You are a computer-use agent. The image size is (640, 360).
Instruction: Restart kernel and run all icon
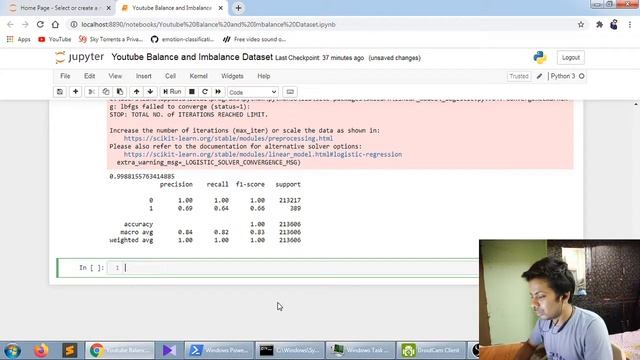[x=218, y=92]
